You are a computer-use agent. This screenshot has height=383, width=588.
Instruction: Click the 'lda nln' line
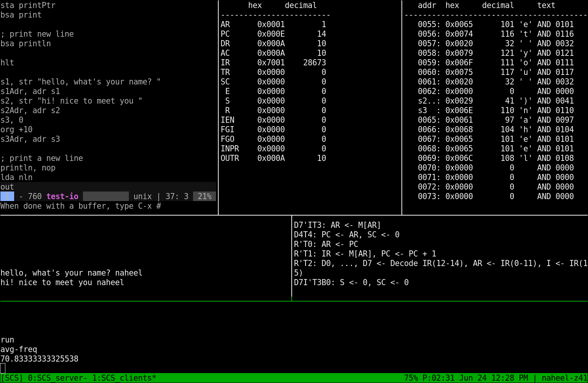(16, 177)
